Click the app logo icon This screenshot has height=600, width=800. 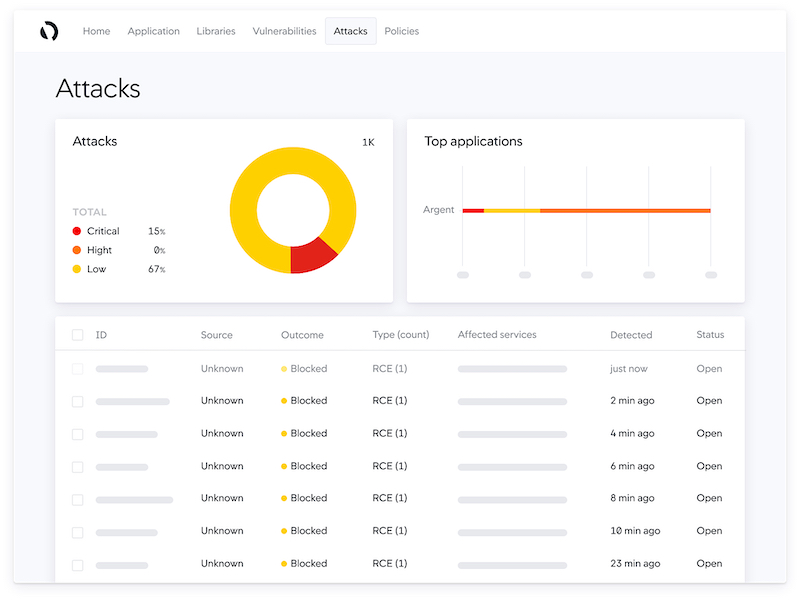coord(49,31)
